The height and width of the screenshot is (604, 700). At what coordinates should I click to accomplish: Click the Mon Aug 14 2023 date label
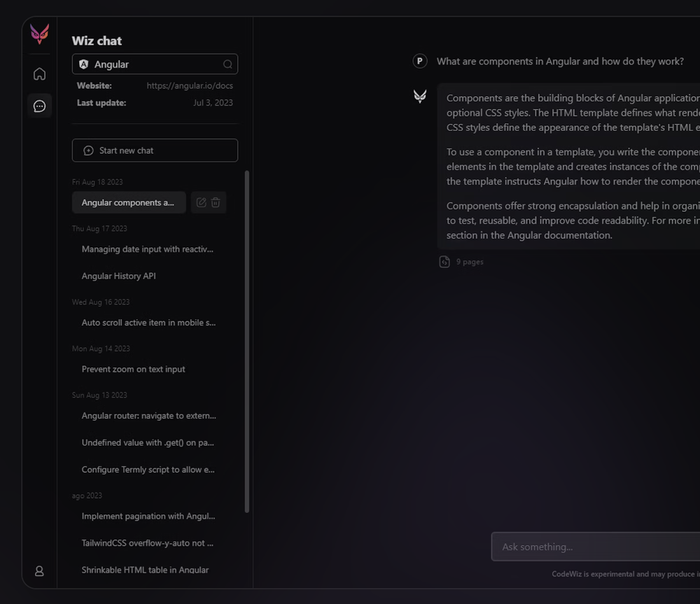[x=101, y=349]
